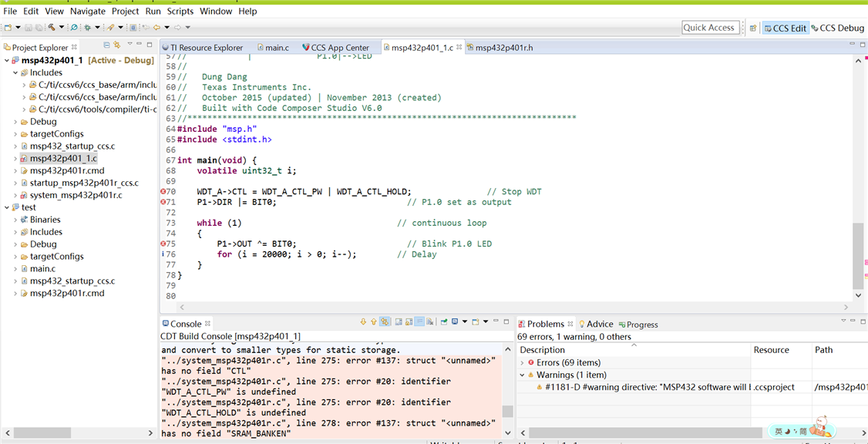
Task: Toggle Word Wrap in the Console toolbar
Action: (x=419, y=321)
